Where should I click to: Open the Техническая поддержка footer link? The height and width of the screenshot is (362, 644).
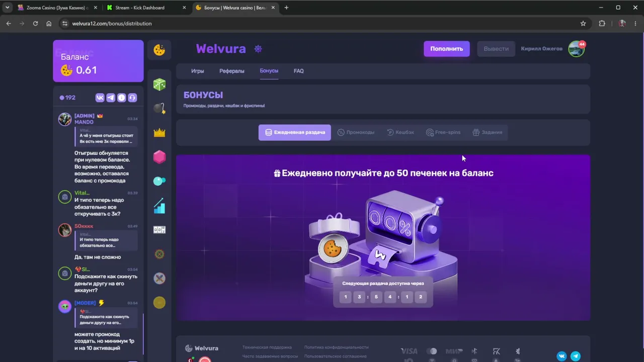pos(267,347)
